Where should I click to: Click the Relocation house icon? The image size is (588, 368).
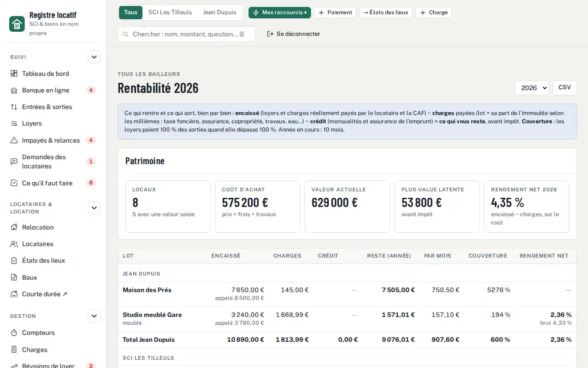coord(14,227)
